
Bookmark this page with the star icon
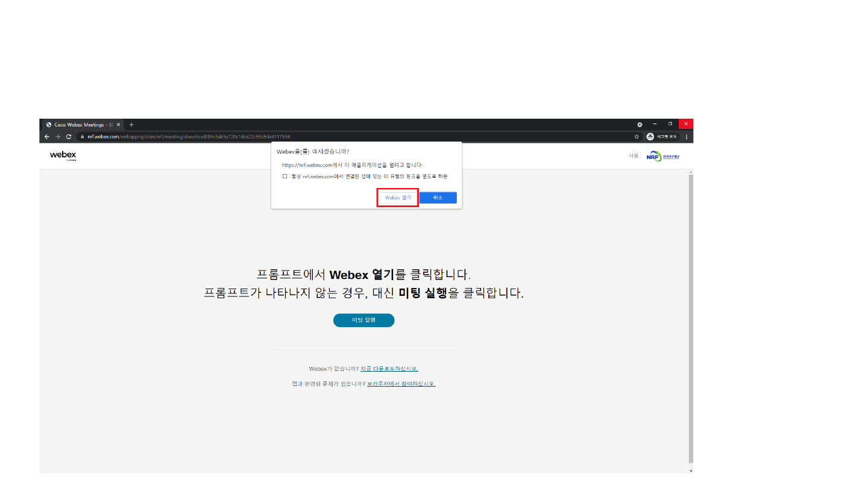pos(637,137)
